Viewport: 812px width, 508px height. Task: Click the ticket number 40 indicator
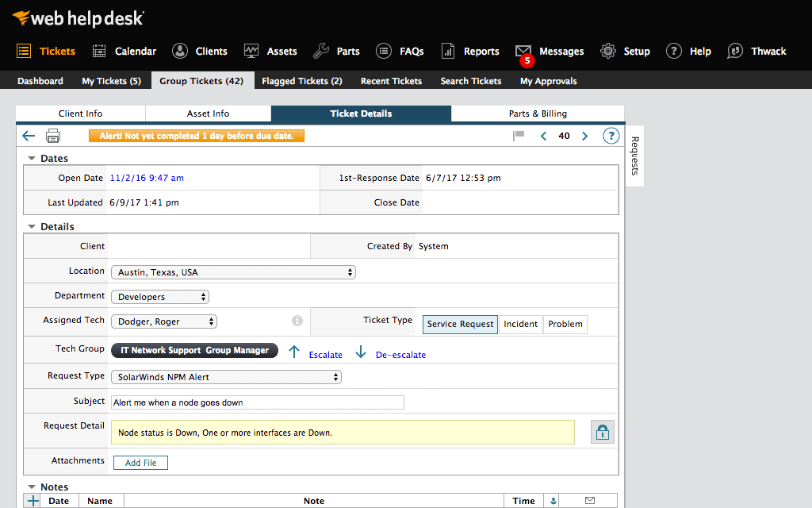(x=564, y=136)
